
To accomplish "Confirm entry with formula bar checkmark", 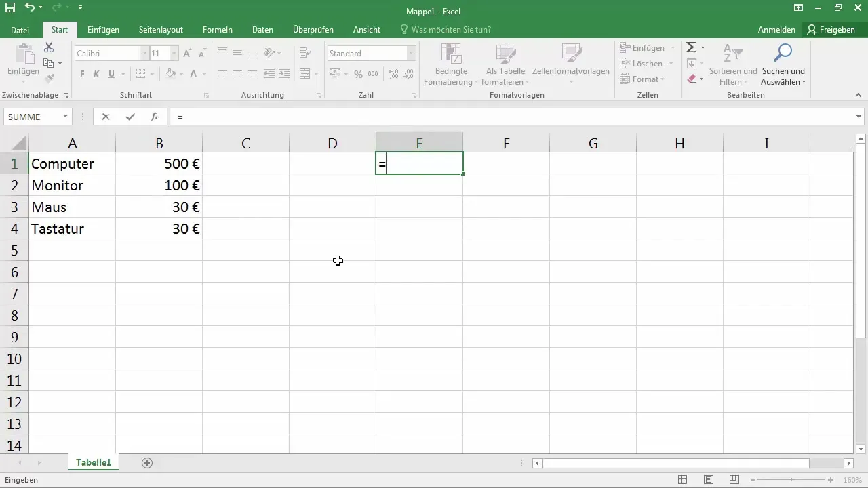I will (x=130, y=117).
